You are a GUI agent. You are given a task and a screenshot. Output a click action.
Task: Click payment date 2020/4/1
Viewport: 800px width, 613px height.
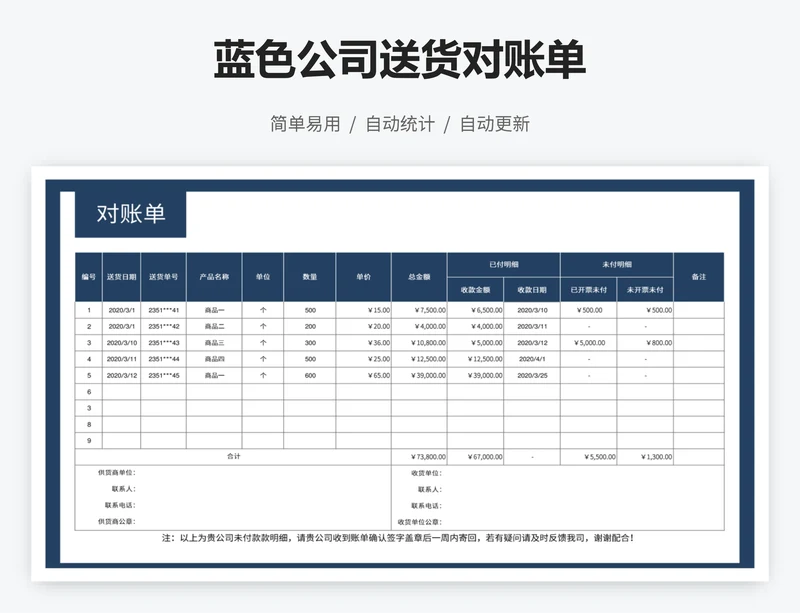[532, 359]
